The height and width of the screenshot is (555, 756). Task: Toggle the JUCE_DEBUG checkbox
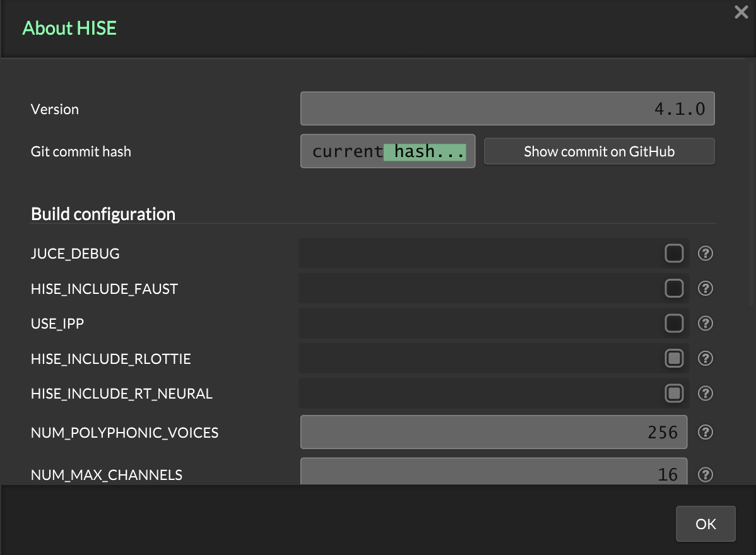[674, 254]
